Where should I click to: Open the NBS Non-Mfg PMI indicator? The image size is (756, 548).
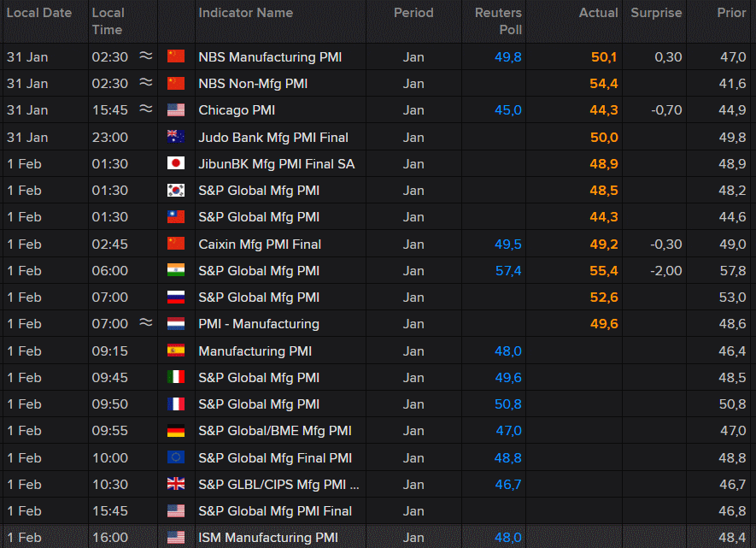coord(253,84)
